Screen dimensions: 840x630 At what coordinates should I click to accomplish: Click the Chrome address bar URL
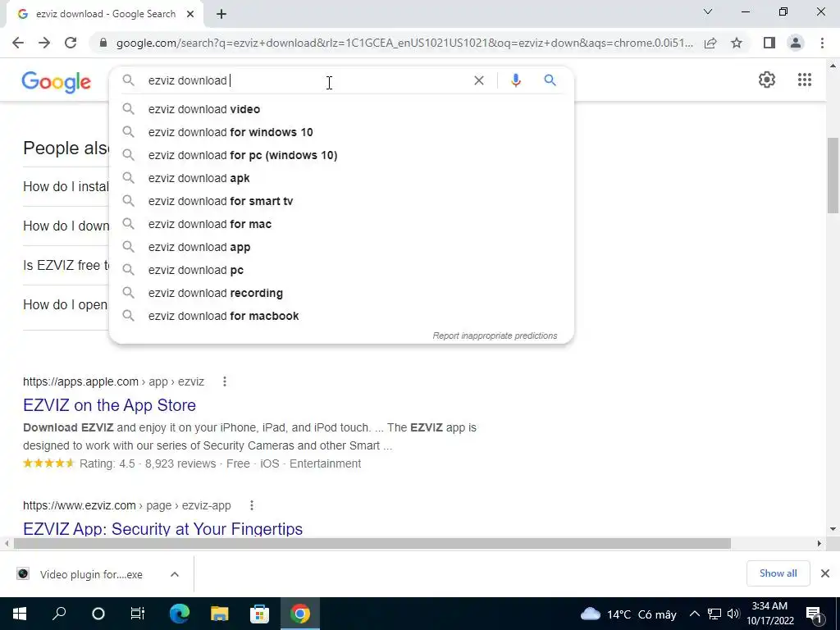tap(404, 43)
